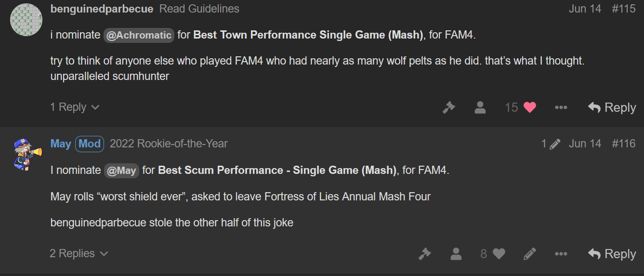View edit history via pencil icon near Jun 14
This screenshot has width=644, height=276.
pos(551,144)
